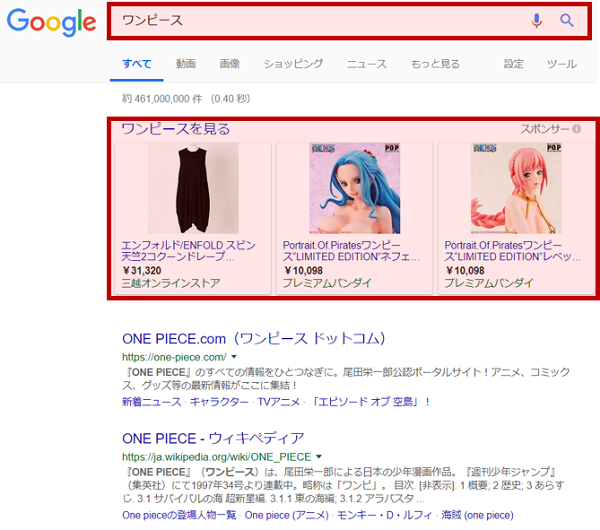Open モンキー・D・ルフィ sitelink
The image size is (600, 530).
click(385, 515)
